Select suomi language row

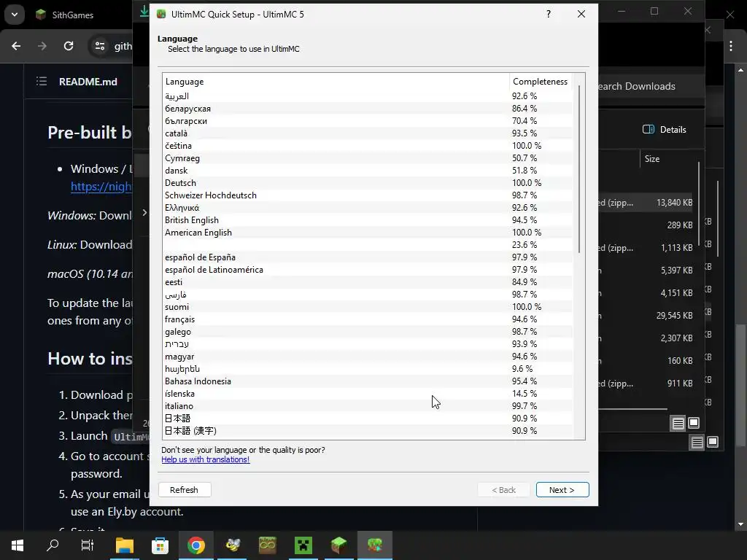(x=368, y=307)
